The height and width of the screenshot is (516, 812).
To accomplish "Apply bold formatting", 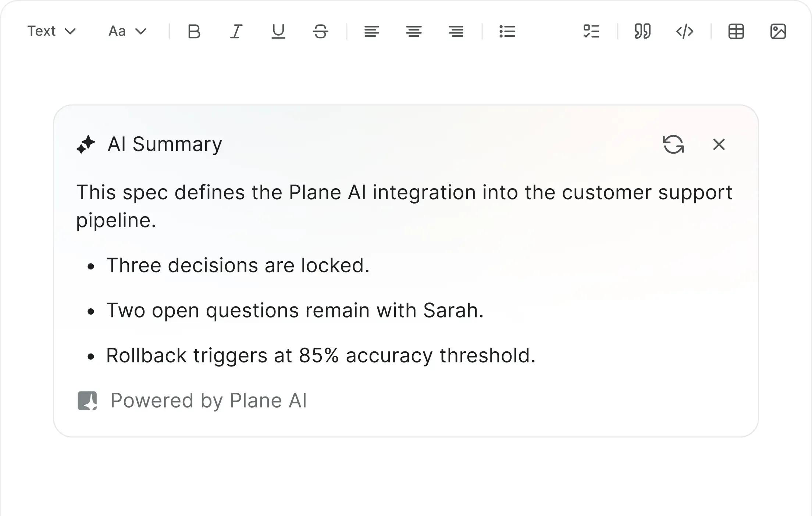I will point(194,32).
